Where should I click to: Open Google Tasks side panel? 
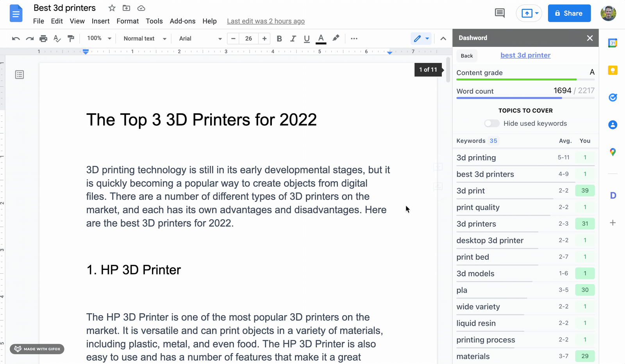[x=613, y=97]
